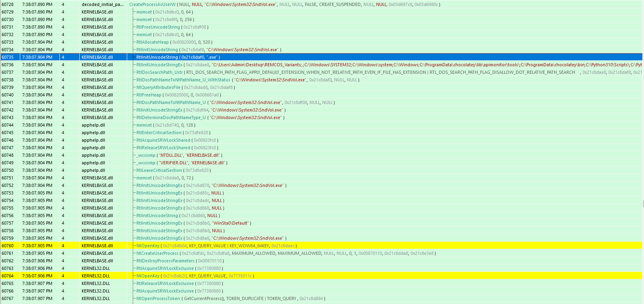
Task: Click the RtlDestroyProcessParameters entry
Action: [x=165, y=261]
